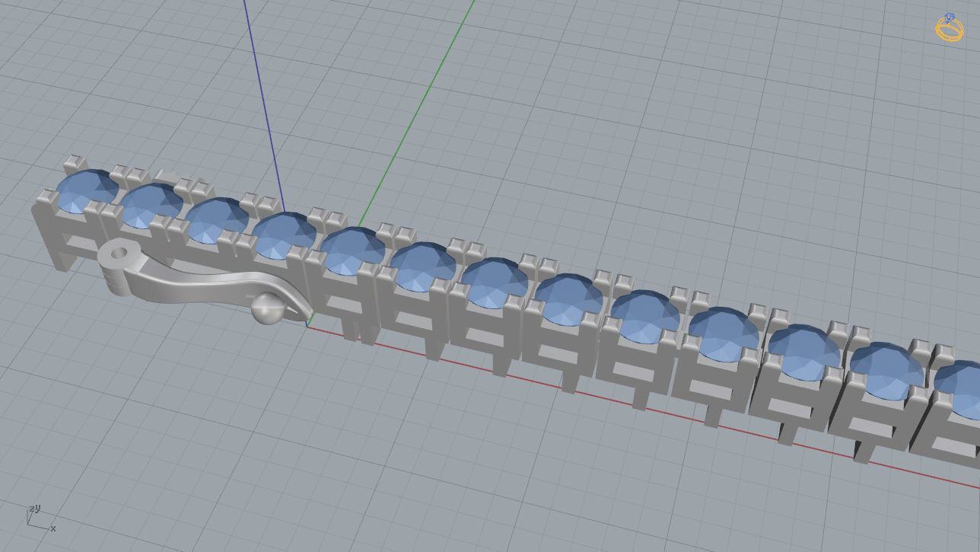This screenshot has height=552, width=980.
Task: Select the leftmost blue gemstone
Action: [x=86, y=191]
